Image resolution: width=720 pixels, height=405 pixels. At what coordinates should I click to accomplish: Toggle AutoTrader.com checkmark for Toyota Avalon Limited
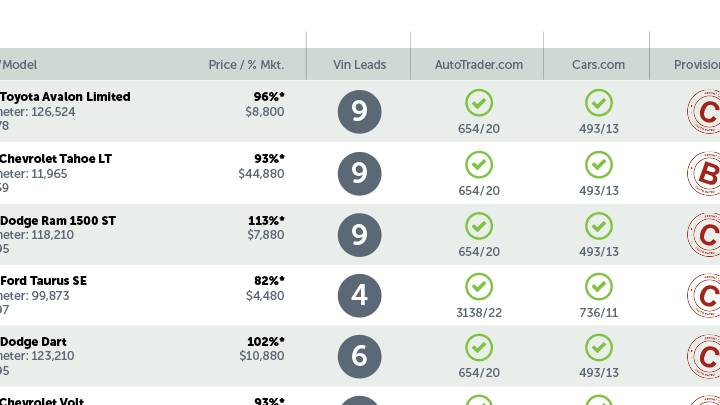tap(479, 103)
